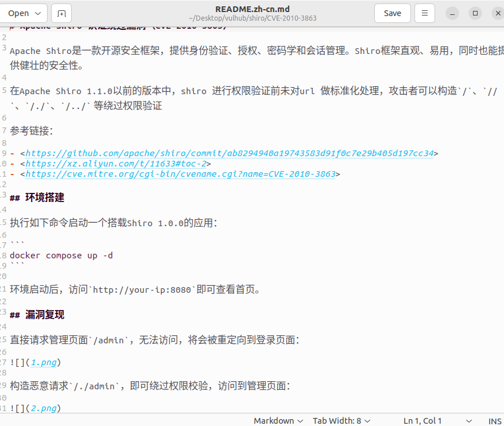Click the /./admin path text

click(94, 386)
